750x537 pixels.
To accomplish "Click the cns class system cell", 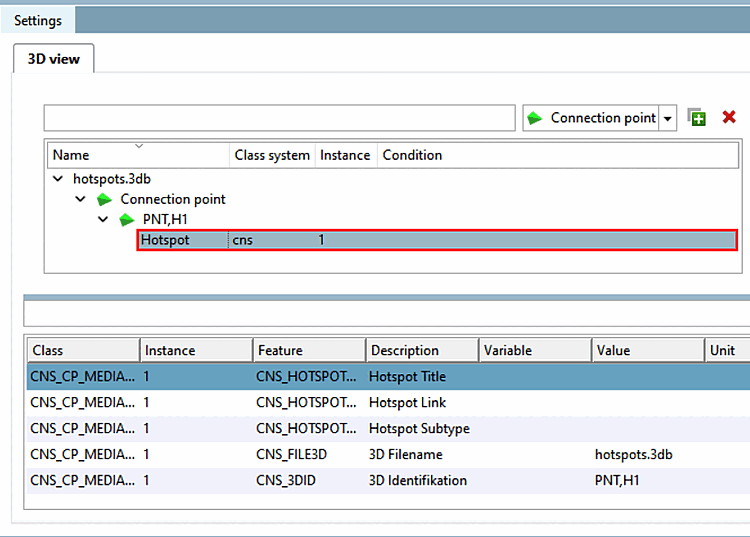I will (x=243, y=240).
